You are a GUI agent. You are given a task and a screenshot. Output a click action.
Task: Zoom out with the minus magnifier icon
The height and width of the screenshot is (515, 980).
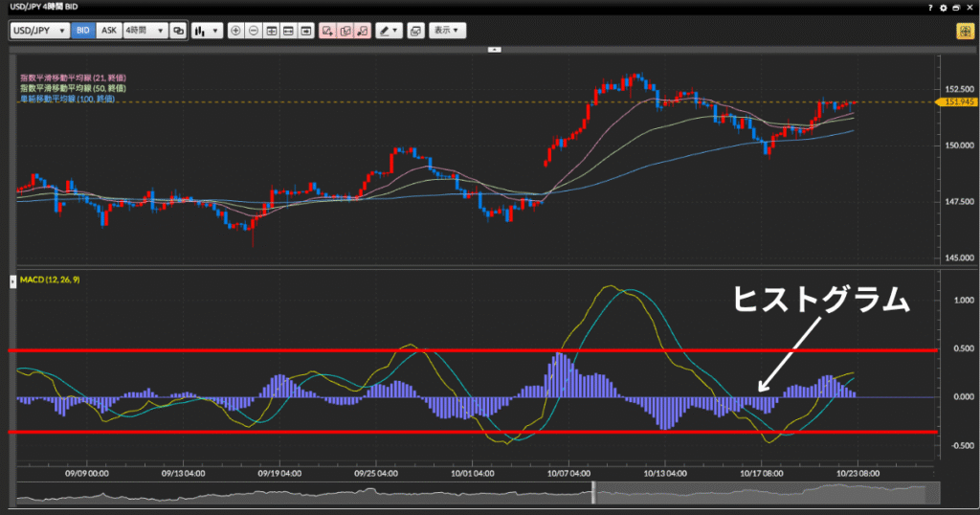[x=254, y=31]
